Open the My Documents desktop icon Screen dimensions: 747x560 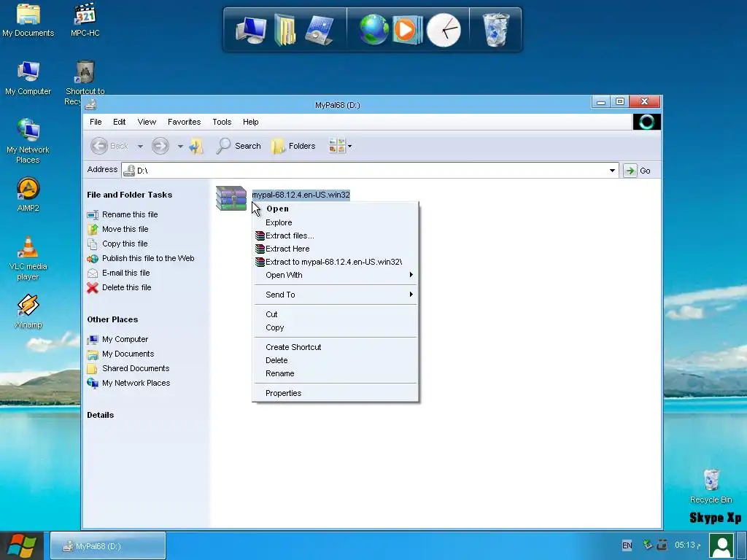28,20
